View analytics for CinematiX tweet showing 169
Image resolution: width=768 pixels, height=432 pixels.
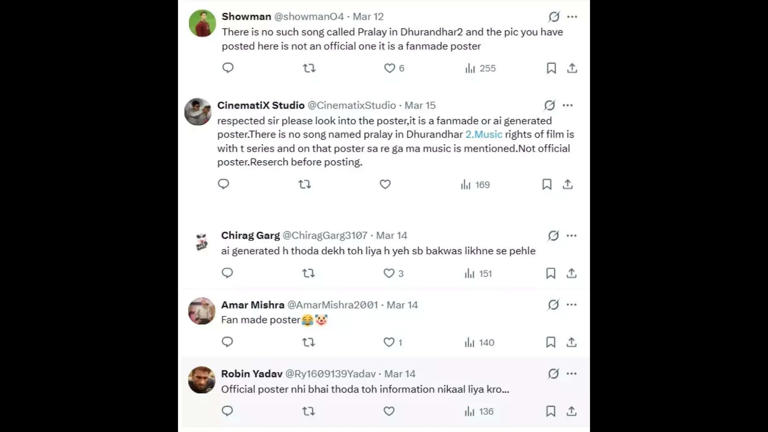click(475, 184)
